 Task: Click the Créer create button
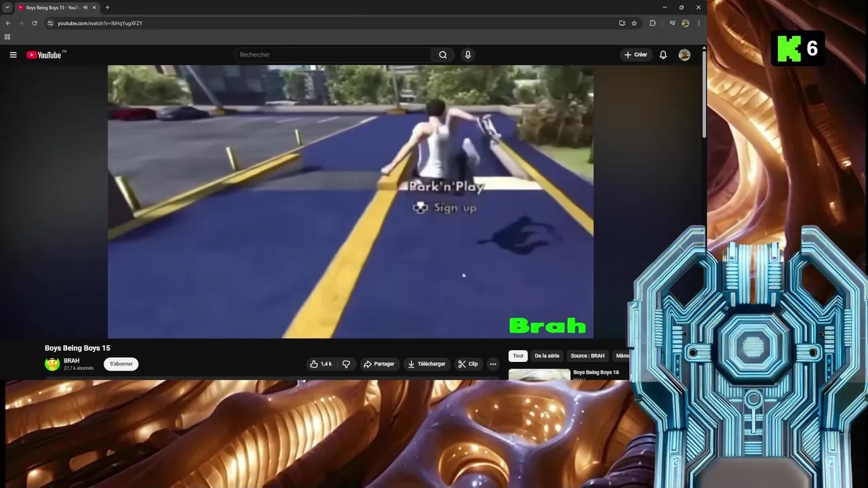(636, 55)
